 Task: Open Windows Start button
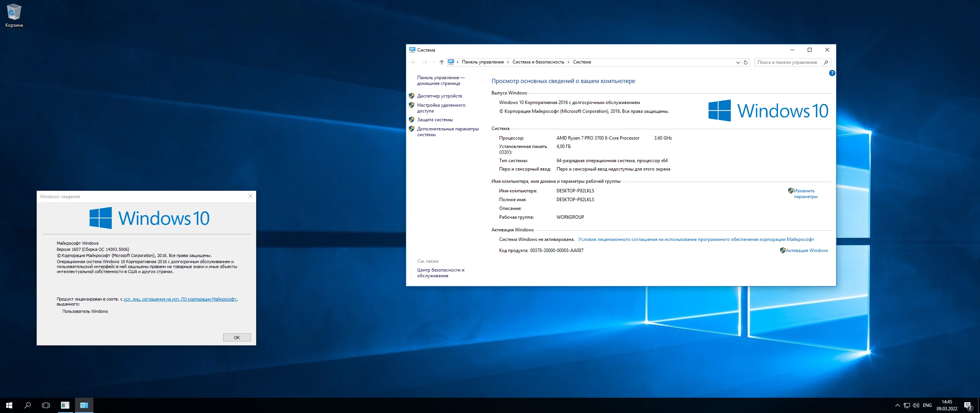(x=9, y=405)
